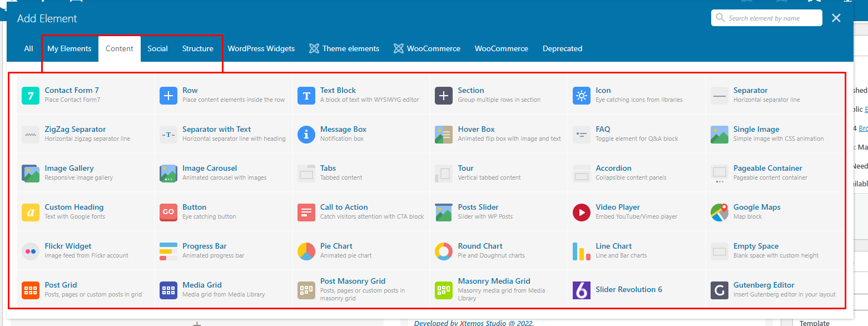Click the "Add Element" dialog title

(47, 18)
